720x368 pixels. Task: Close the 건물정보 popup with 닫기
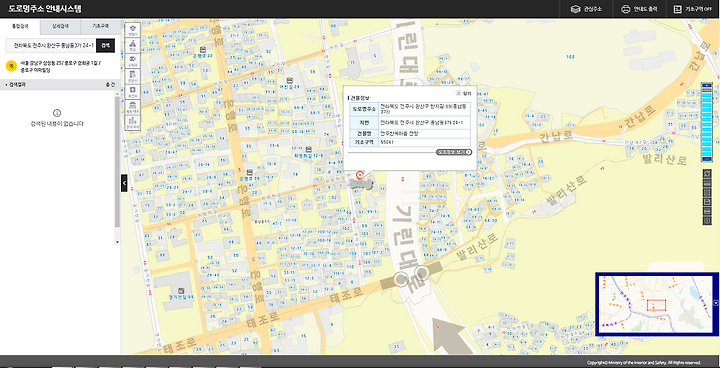[x=464, y=93]
